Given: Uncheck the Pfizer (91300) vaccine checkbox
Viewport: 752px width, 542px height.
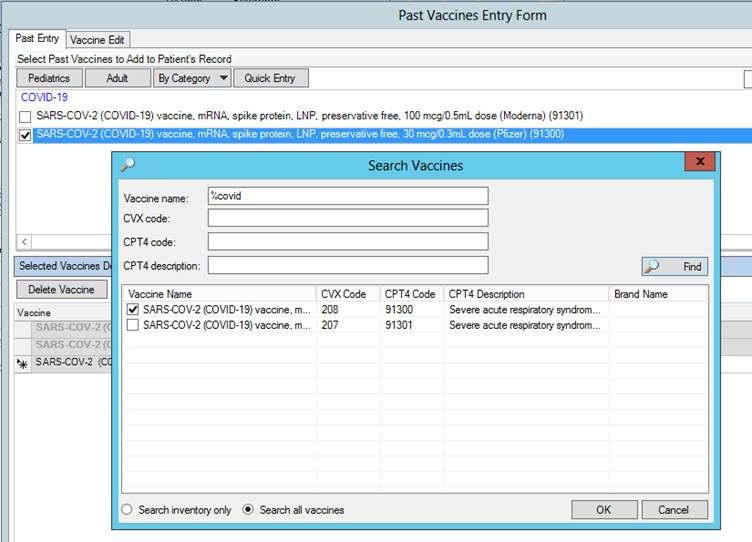Looking at the screenshot, I should point(25,136).
